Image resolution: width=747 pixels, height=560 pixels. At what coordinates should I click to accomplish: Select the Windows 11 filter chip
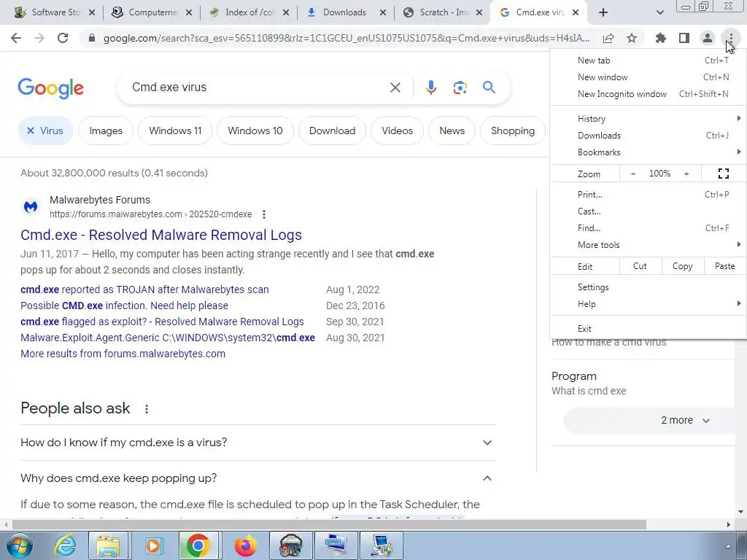coord(175,131)
